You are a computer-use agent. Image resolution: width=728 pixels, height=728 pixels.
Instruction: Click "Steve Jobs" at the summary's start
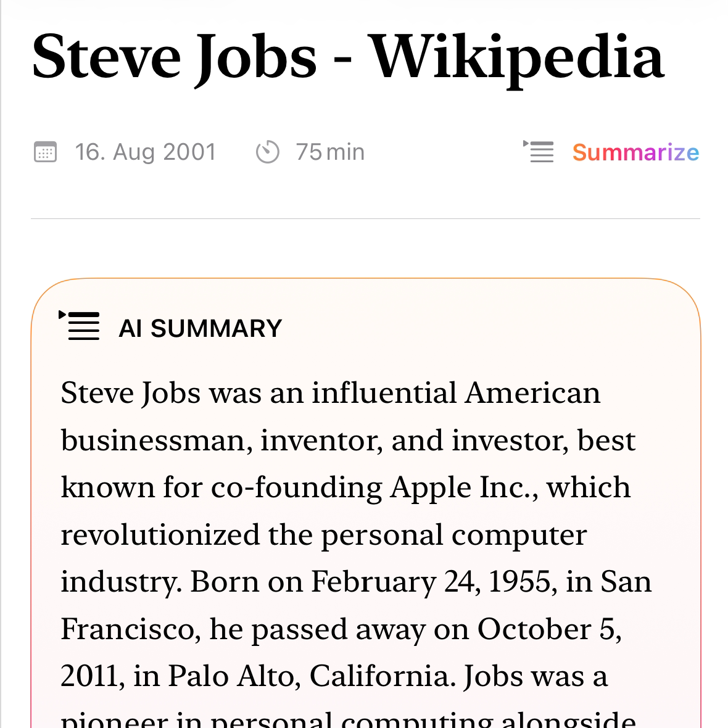(131, 393)
